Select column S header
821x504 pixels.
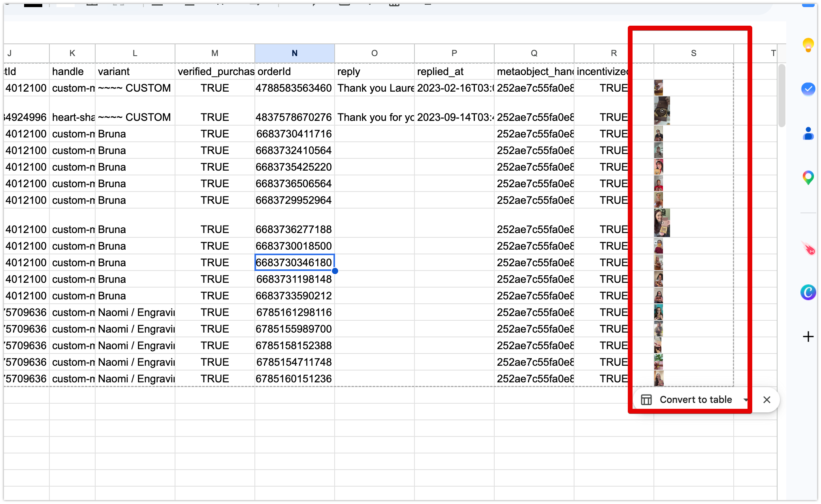(693, 53)
